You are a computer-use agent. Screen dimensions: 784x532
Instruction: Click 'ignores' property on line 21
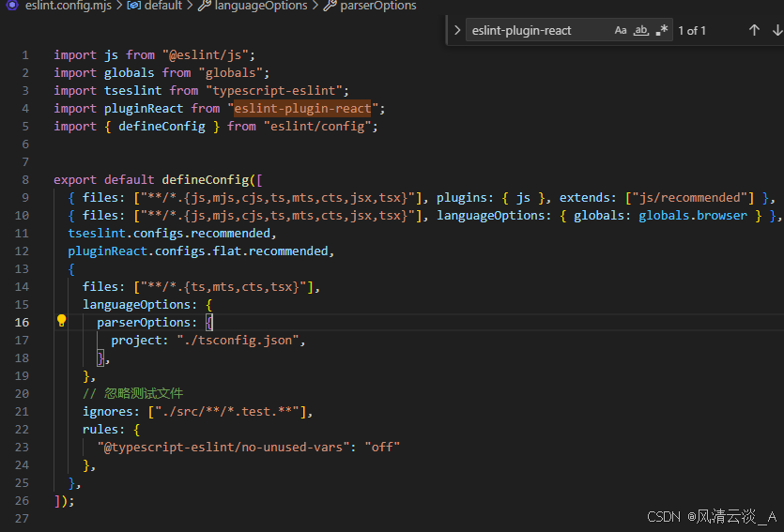(x=107, y=412)
